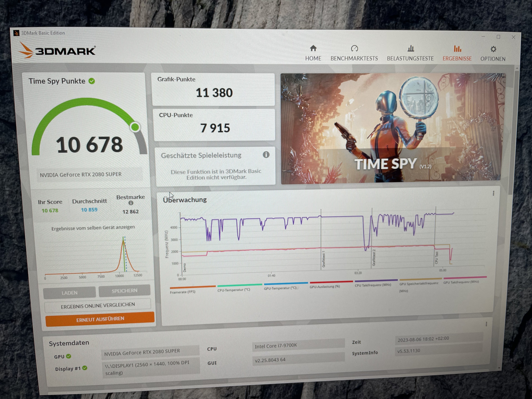
Task: Click green checkmark next to Display #1
Action: [x=85, y=368]
